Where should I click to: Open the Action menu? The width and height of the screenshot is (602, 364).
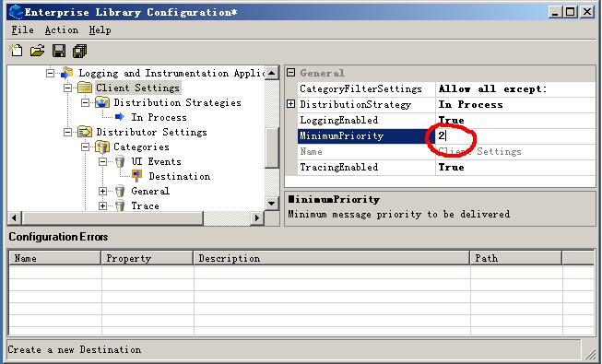(x=62, y=29)
